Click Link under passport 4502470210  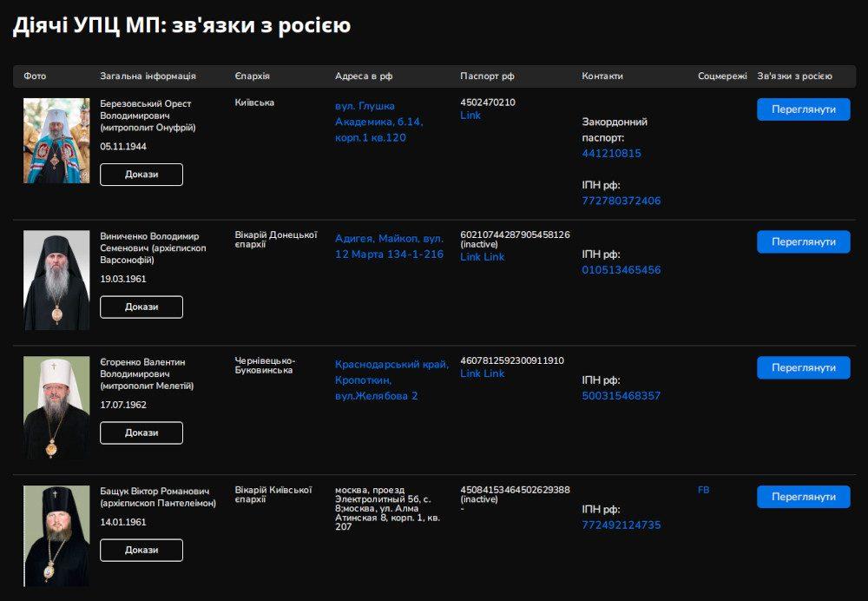[x=470, y=116]
